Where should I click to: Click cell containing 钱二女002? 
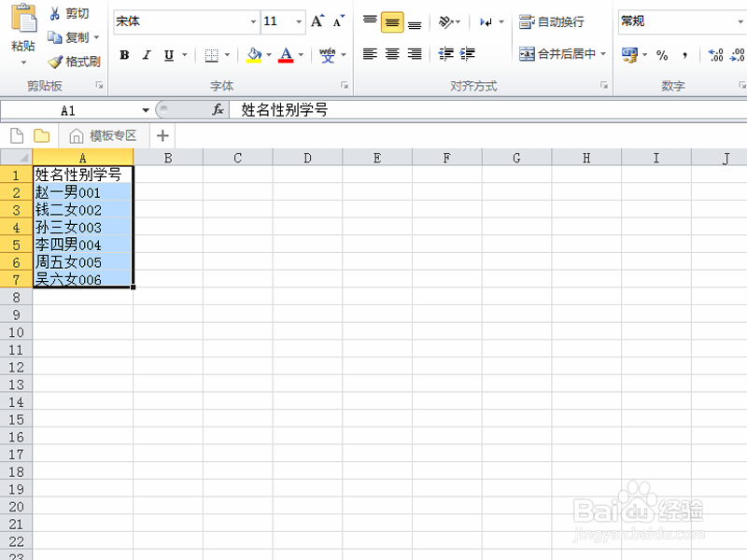[83, 210]
